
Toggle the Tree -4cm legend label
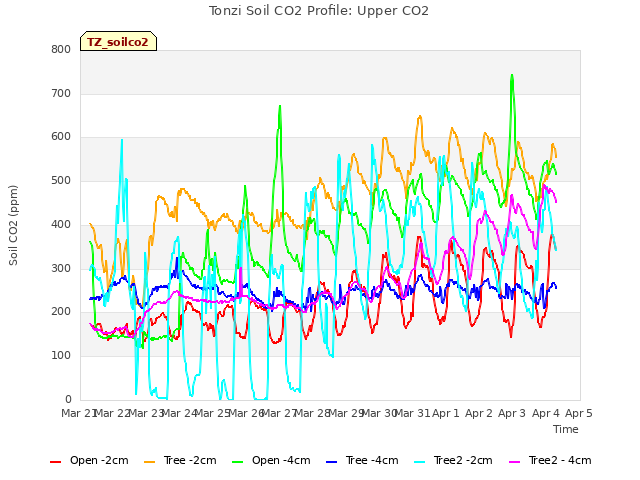click(x=372, y=460)
